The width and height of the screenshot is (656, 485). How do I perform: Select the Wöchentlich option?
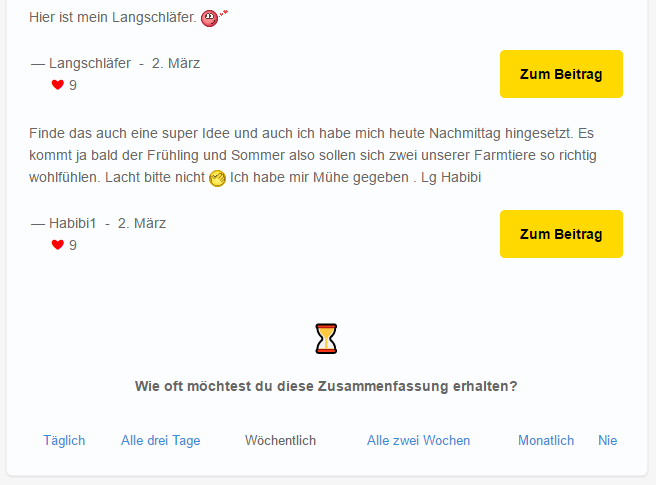pos(280,440)
